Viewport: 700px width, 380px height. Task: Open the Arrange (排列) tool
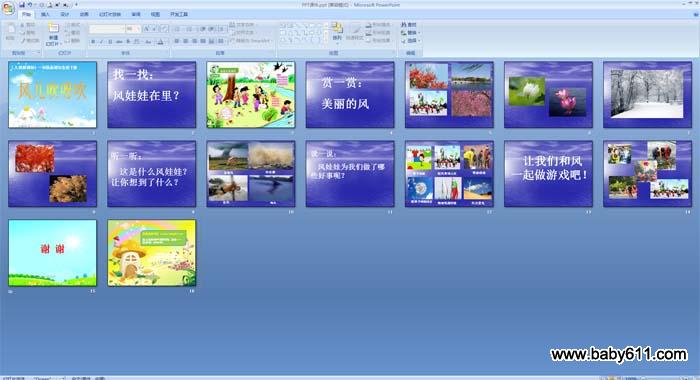coord(337,31)
